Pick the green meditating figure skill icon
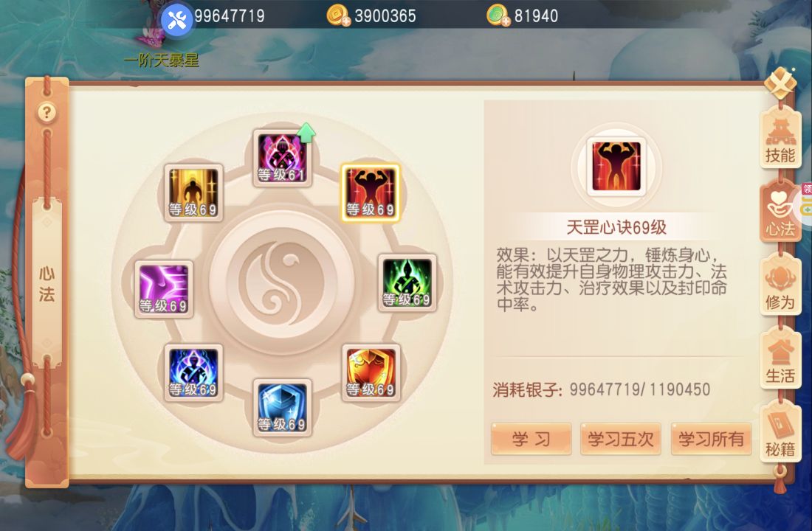812x531 pixels. pos(407,282)
